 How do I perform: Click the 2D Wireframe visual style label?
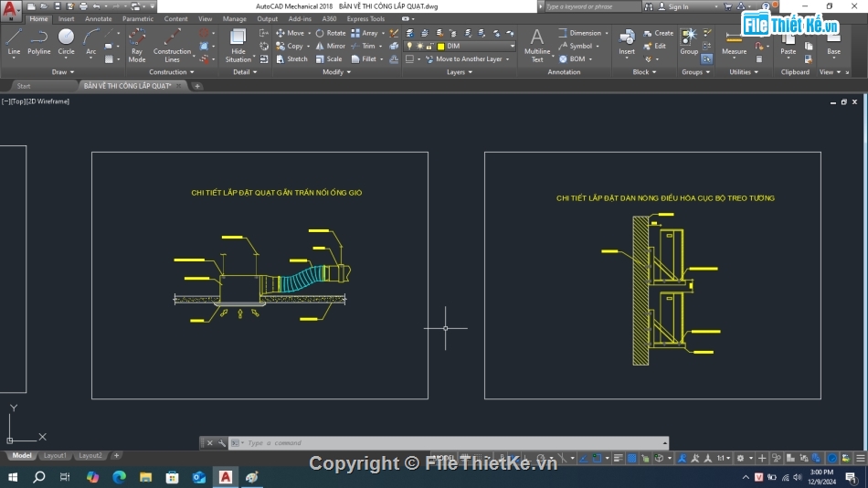(x=48, y=101)
